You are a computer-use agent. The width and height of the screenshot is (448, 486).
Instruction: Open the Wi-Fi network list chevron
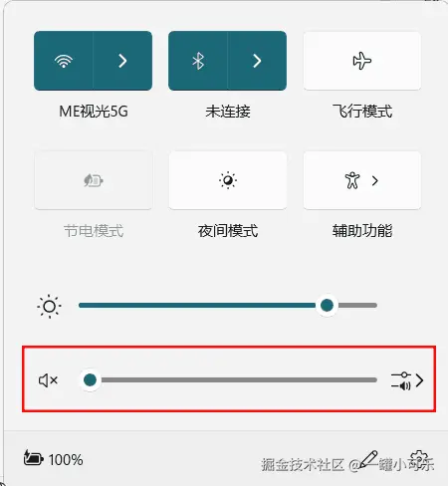click(122, 61)
